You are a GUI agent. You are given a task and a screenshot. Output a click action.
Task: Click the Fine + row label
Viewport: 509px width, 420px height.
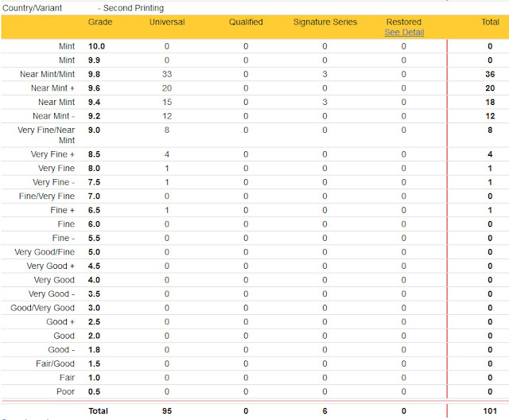coord(62,210)
